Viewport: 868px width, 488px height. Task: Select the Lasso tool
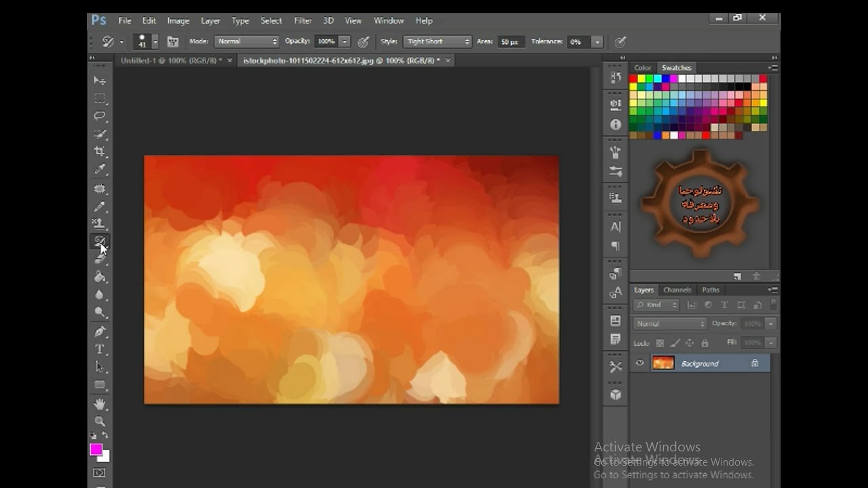coord(100,116)
